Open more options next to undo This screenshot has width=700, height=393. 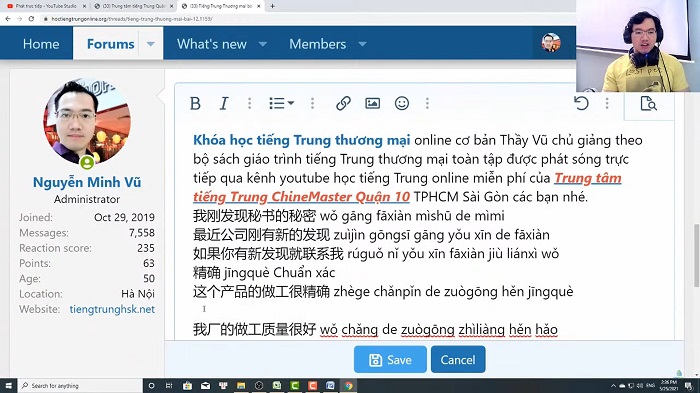pyautogui.click(x=607, y=104)
